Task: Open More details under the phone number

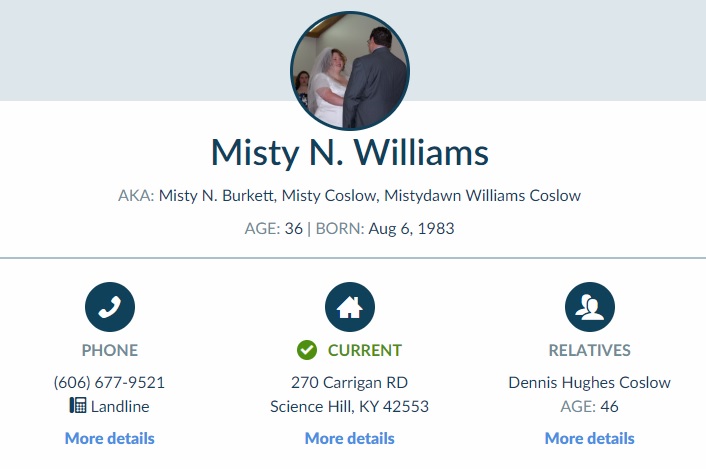Action: (110, 438)
